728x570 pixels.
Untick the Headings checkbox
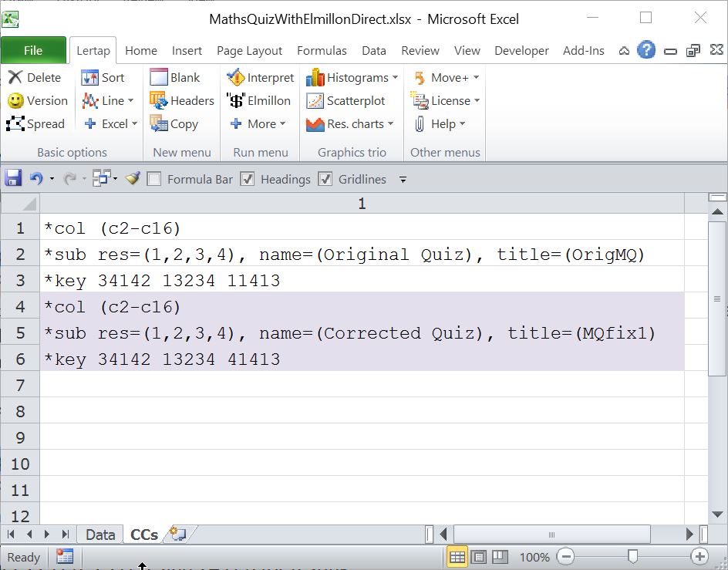coord(247,179)
